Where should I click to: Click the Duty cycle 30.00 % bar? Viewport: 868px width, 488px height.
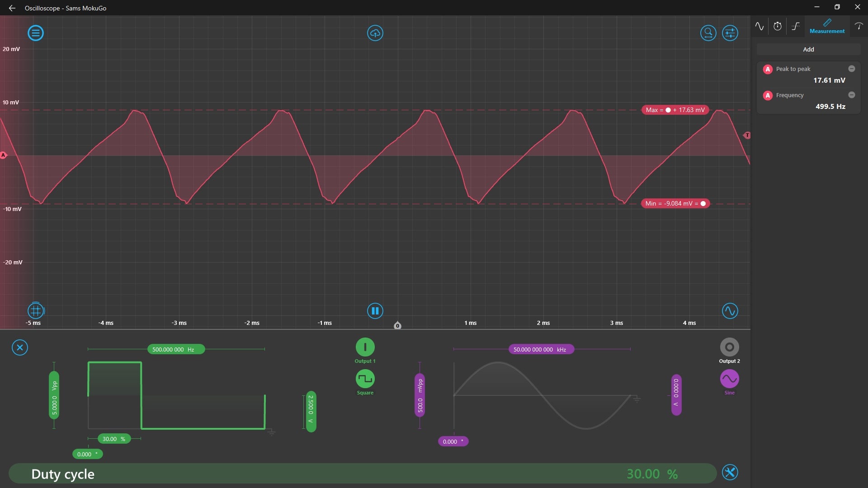pyautogui.click(x=362, y=474)
